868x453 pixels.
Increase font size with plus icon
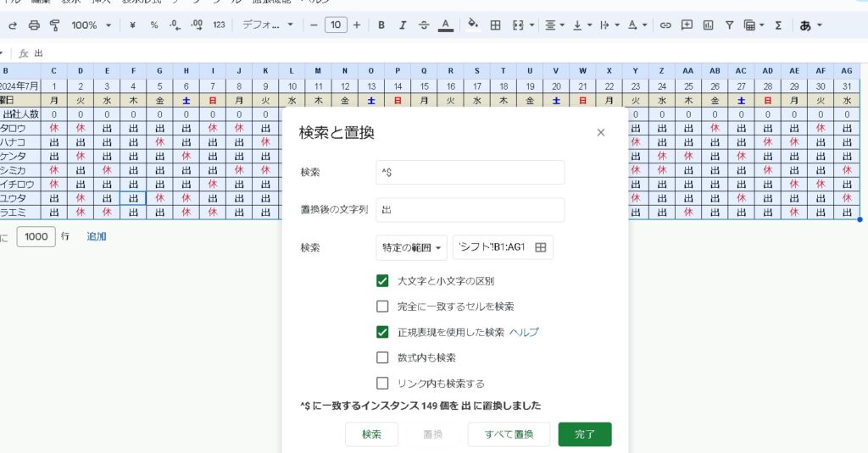click(357, 25)
